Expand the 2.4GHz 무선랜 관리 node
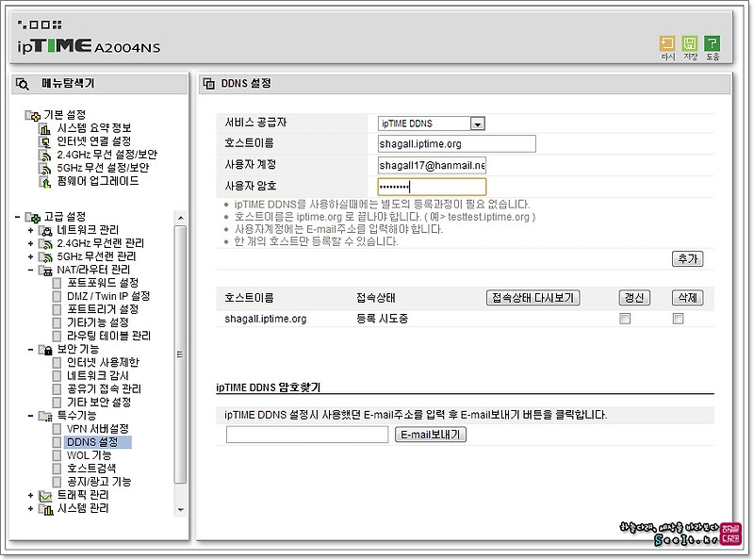This screenshot has height=560, width=754. coord(30,244)
